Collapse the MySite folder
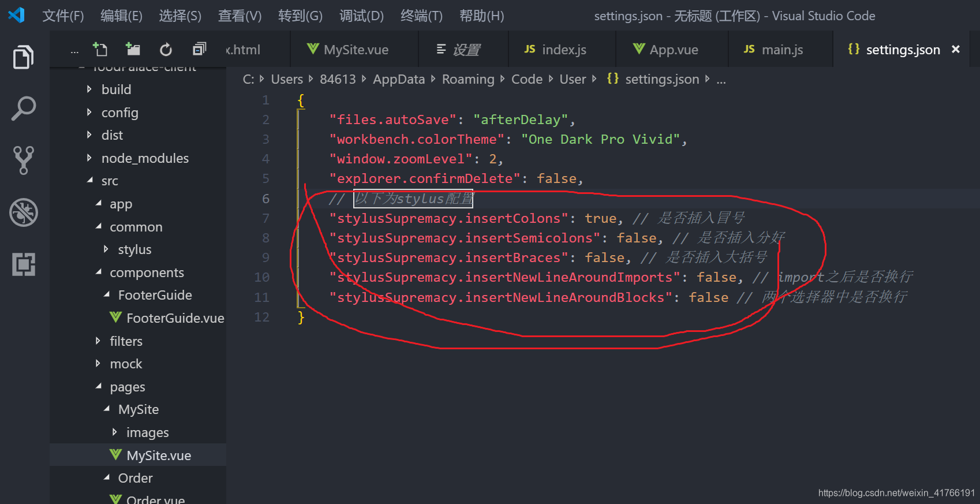Viewport: 980px width, 504px height. (107, 409)
